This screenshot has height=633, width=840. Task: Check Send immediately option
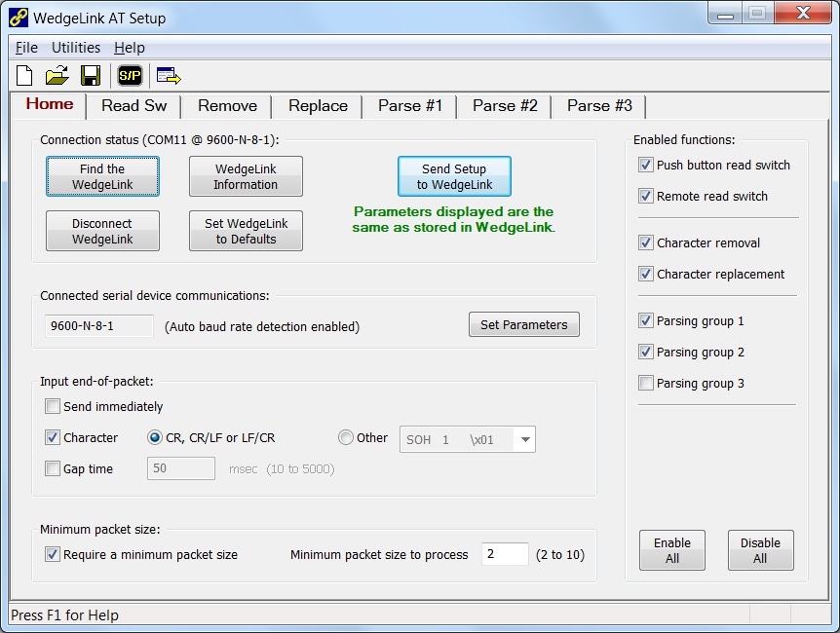click(x=52, y=406)
